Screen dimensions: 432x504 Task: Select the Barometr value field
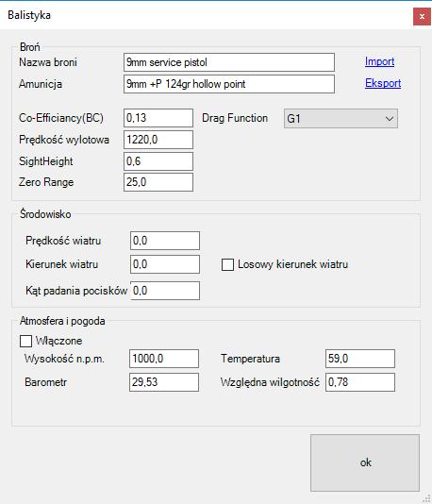[164, 382]
